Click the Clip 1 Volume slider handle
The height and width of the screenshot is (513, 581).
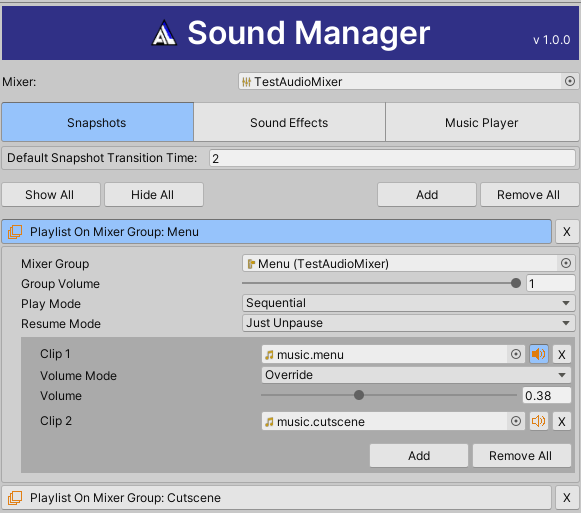click(x=359, y=395)
